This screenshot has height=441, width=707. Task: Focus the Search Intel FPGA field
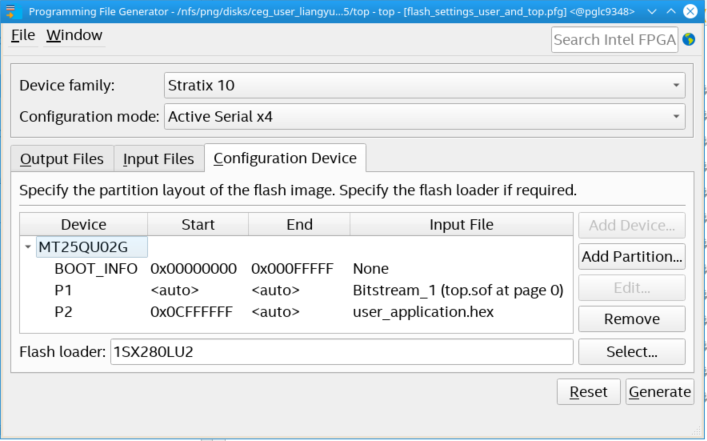[614, 40]
